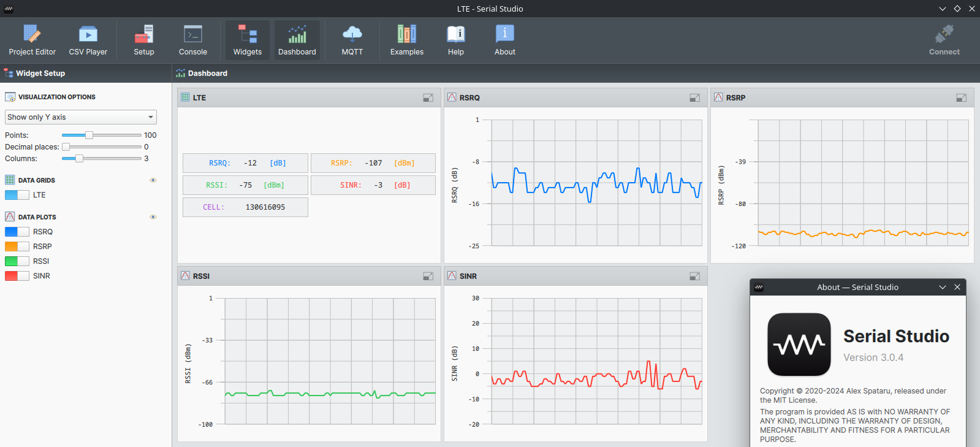The width and height of the screenshot is (980, 447).
Task: Open the Console view
Action: tap(193, 40)
